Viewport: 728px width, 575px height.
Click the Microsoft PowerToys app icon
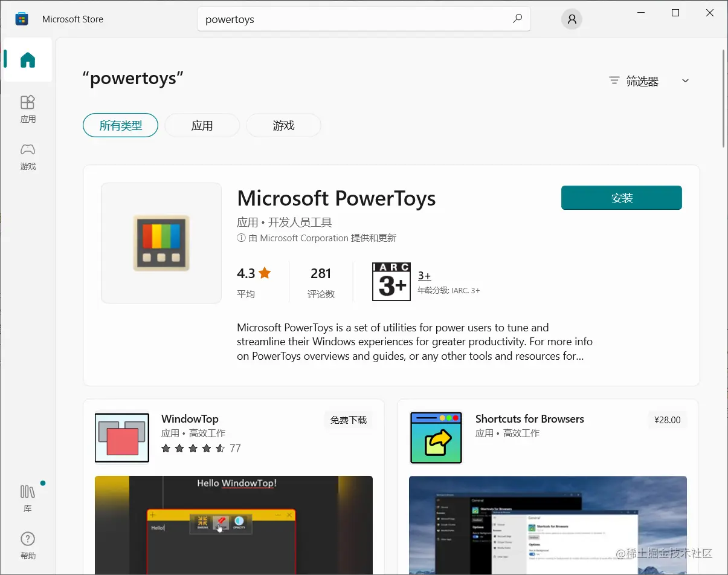(161, 243)
